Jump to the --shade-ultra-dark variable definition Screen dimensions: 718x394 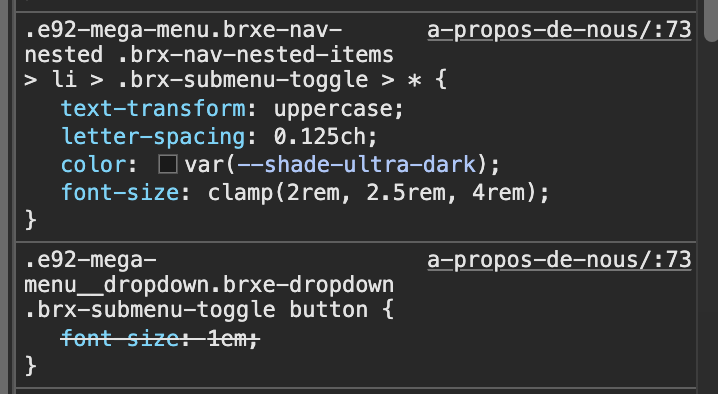(357, 164)
